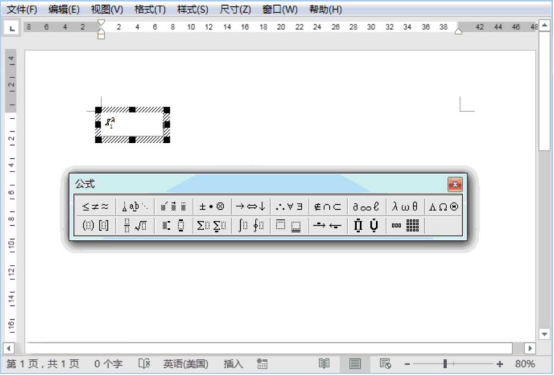The height and width of the screenshot is (375, 554).
Task: Open the arrow symbols palette
Action: tap(250, 206)
